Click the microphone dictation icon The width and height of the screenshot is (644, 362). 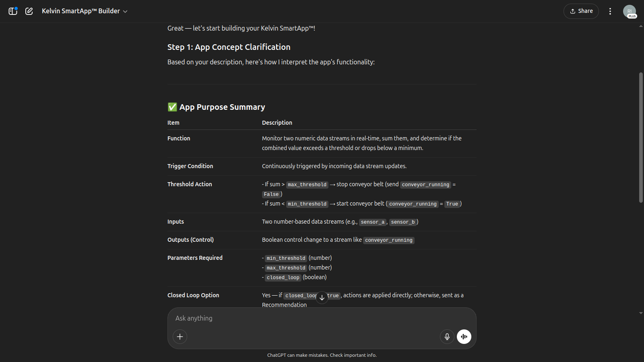pos(447,337)
